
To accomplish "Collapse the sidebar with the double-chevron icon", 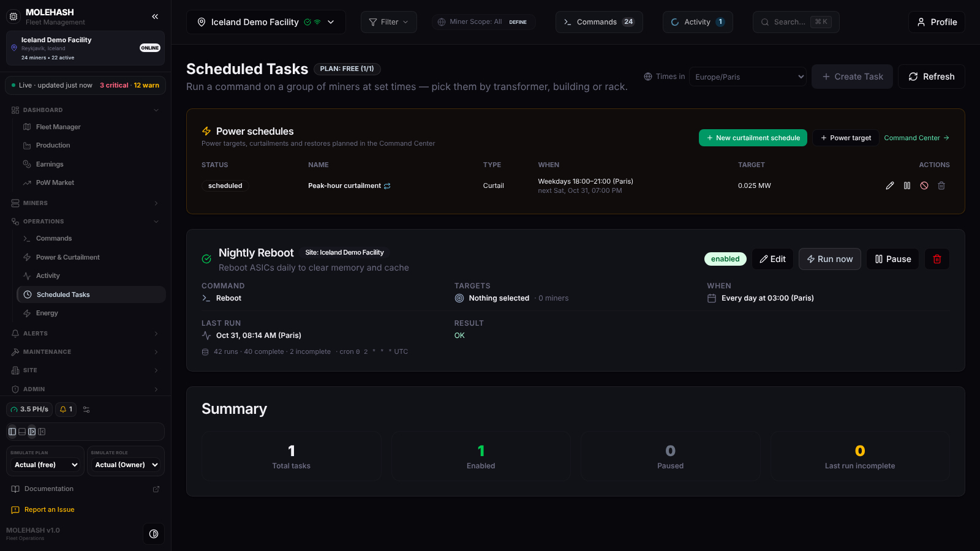I will tap(155, 17).
